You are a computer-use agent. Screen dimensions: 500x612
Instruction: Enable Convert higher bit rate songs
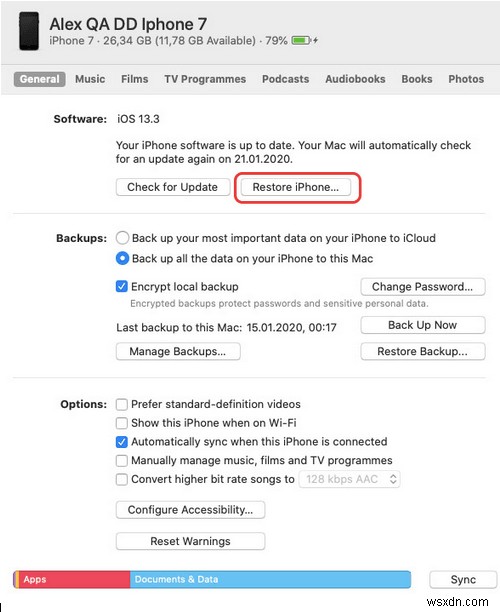tap(122, 479)
